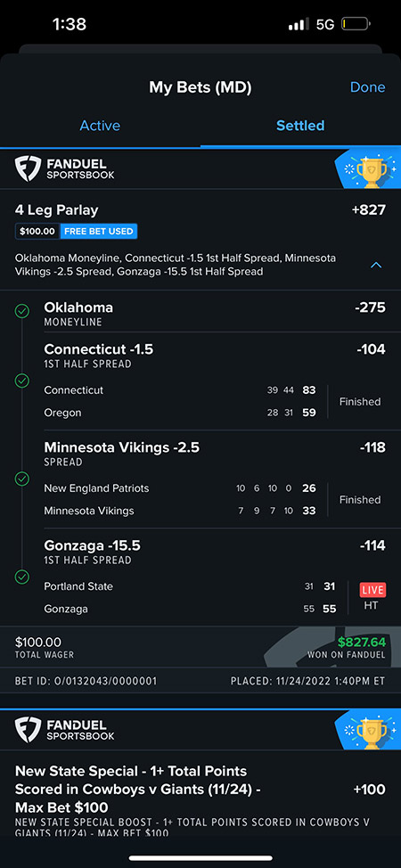This screenshot has width=401, height=868.
Task: Tap the cellular signal bars icon
Action: [299, 24]
